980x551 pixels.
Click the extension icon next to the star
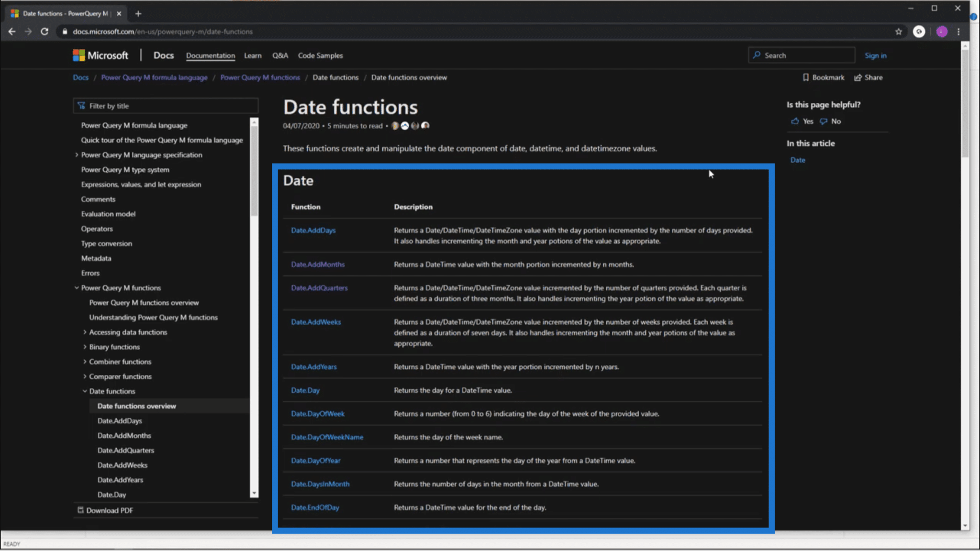tap(919, 32)
